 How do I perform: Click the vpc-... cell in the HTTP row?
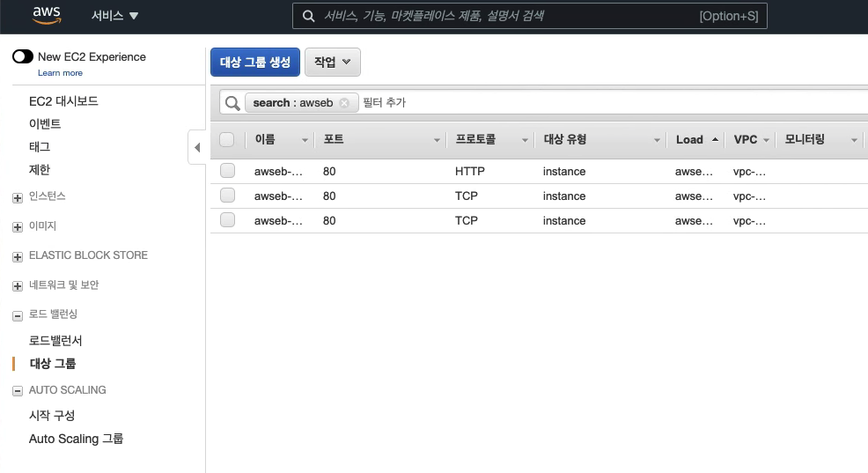[x=749, y=172]
